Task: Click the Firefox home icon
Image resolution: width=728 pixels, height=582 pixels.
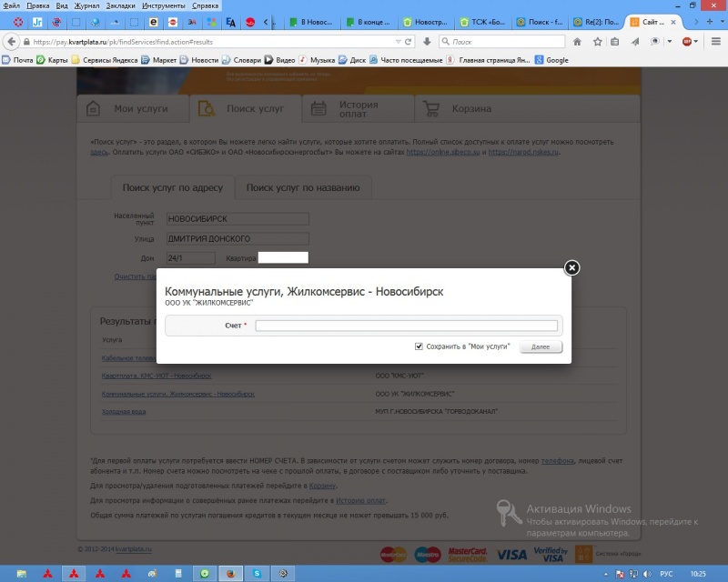Action: coord(577,42)
